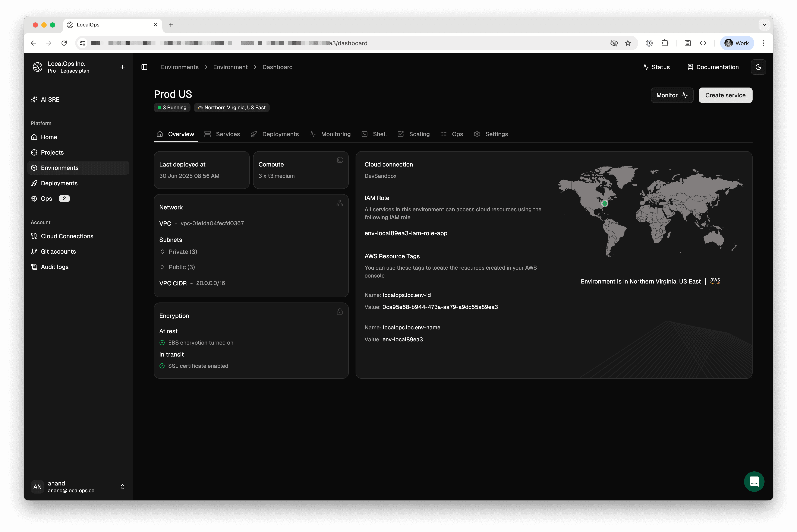The width and height of the screenshot is (797, 532).
Task: Toggle incognito eye icon in address bar
Action: (614, 43)
